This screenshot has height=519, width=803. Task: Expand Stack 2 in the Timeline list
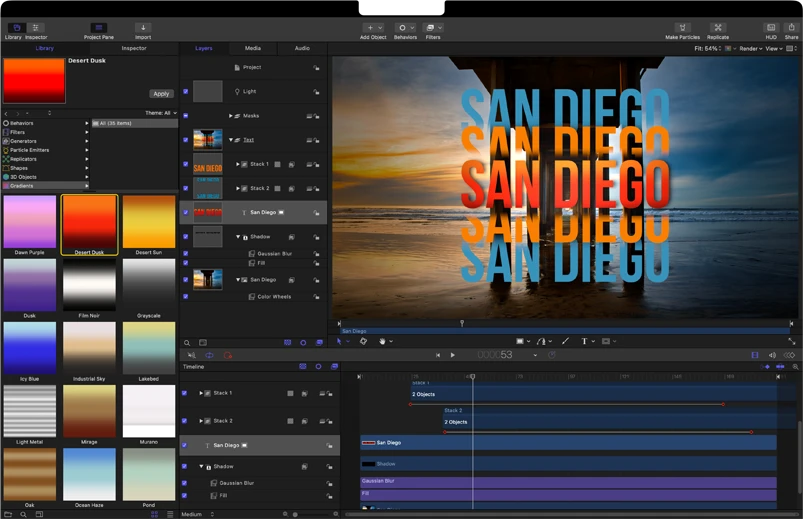201,421
